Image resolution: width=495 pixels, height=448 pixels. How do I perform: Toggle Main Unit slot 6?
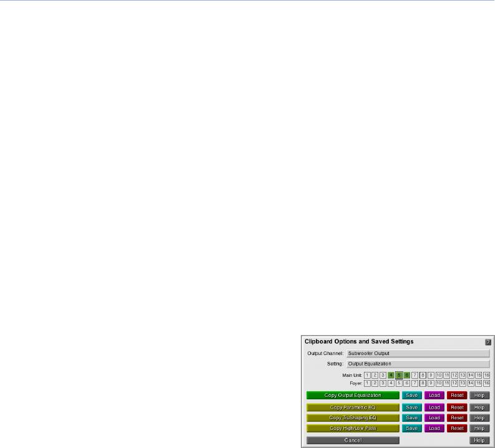(x=407, y=375)
